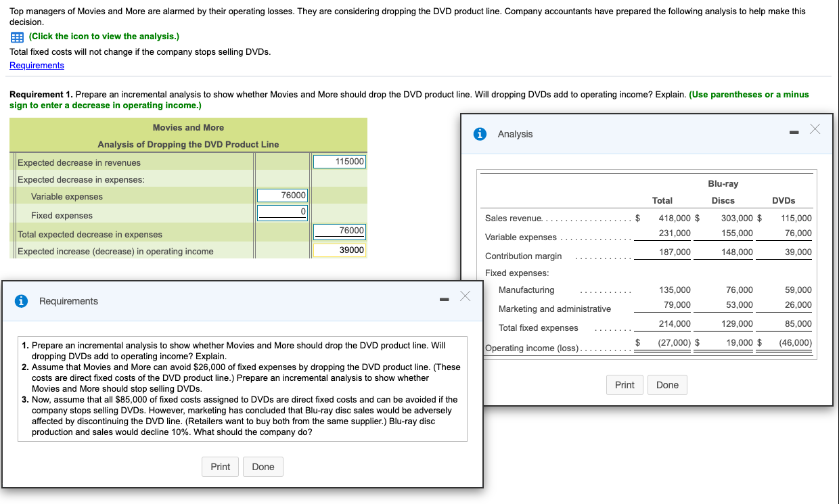Click the 'Expected decrease in revenues' row label

(79, 163)
